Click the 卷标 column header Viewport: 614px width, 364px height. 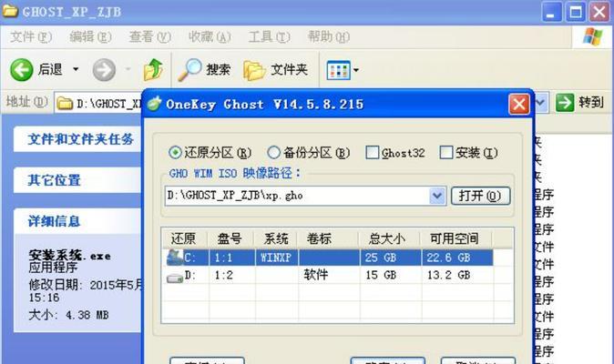[x=328, y=238]
